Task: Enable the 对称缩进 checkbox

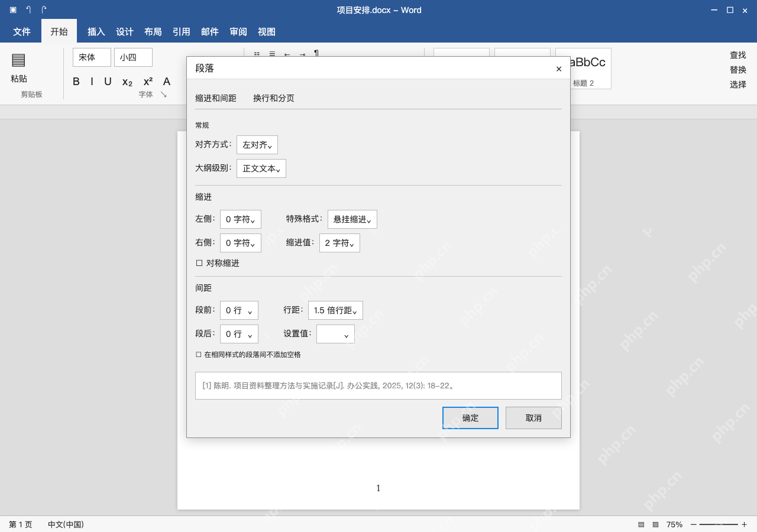Action: click(199, 263)
